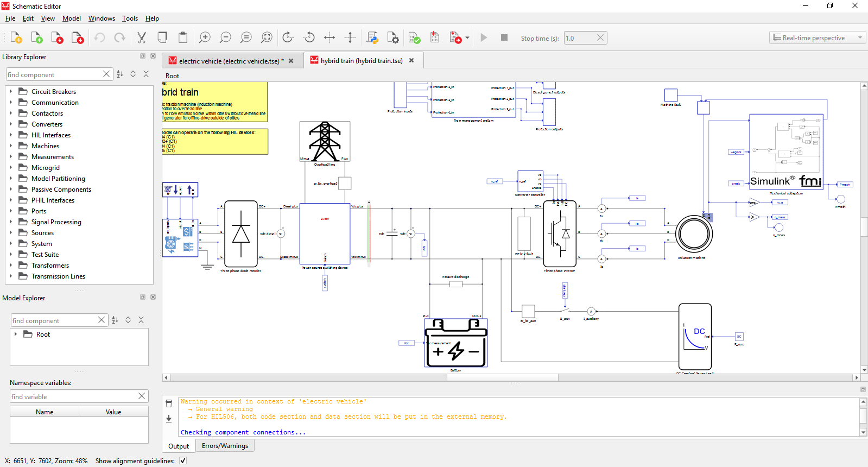Click the Zoom fit icon
Image resolution: width=868 pixels, height=467 pixels.
[267, 37]
